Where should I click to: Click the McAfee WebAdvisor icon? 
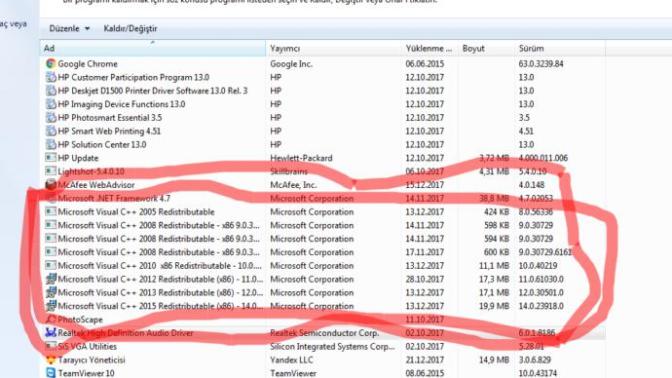pyautogui.click(x=51, y=185)
